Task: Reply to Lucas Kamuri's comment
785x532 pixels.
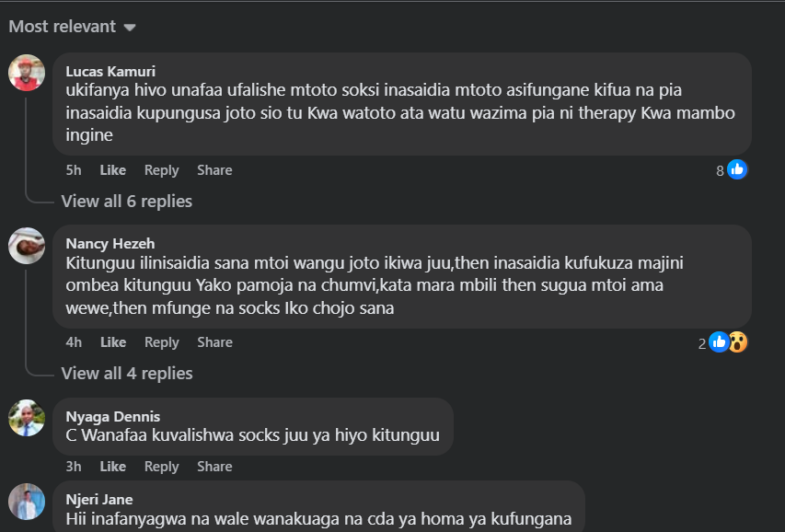Action: click(161, 170)
